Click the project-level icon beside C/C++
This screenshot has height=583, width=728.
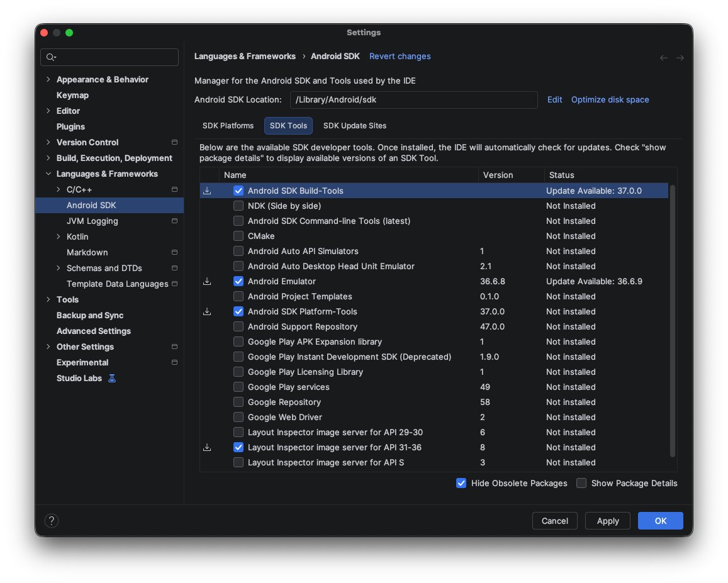pyautogui.click(x=174, y=189)
